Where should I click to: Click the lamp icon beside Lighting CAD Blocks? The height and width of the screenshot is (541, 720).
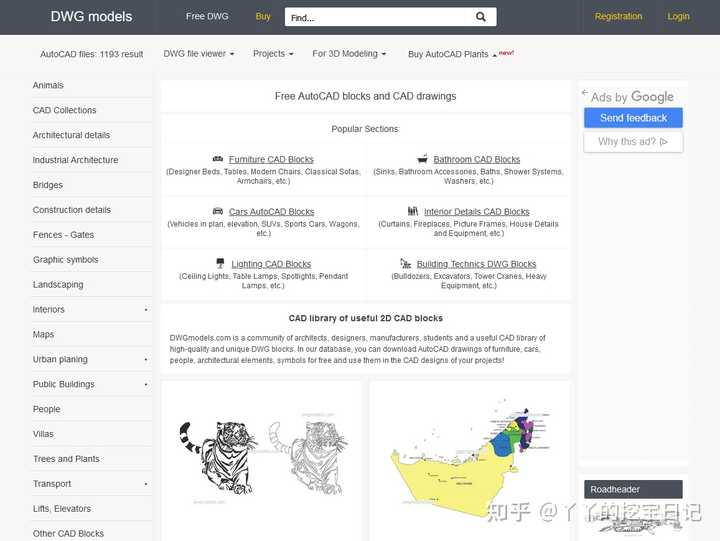click(x=220, y=263)
